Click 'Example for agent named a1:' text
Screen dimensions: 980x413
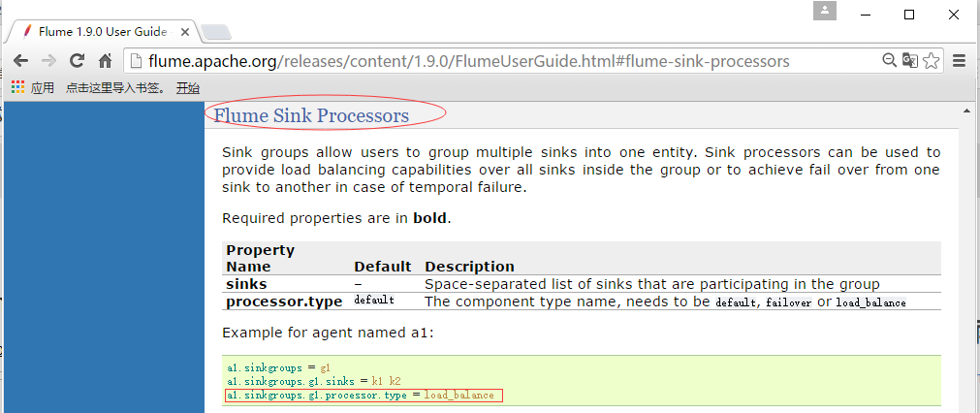click(329, 334)
